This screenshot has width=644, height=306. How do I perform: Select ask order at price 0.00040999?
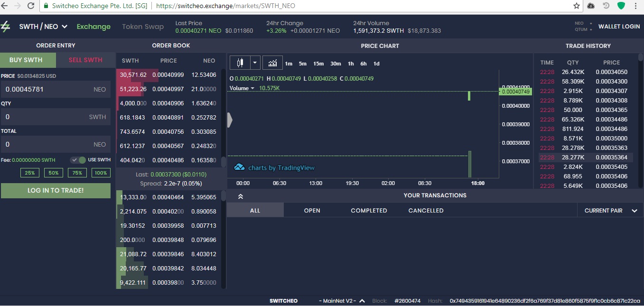(x=168, y=75)
